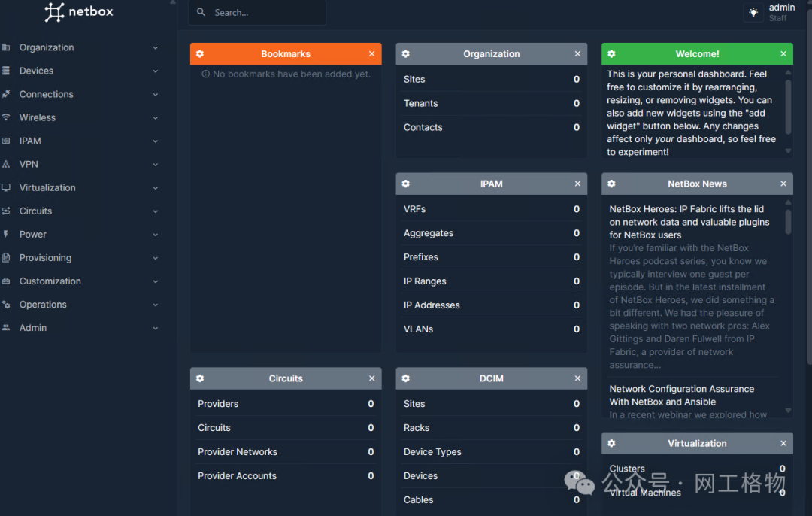The height and width of the screenshot is (516, 812).
Task: Click the Connections sidebar icon
Action: (6, 94)
